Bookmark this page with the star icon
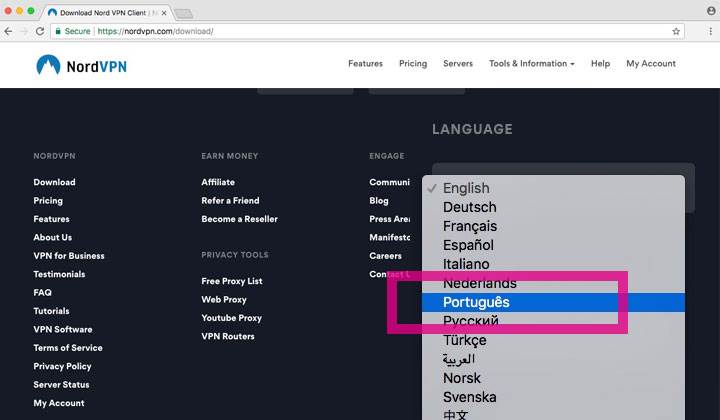The image size is (720, 420). point(676,31)
